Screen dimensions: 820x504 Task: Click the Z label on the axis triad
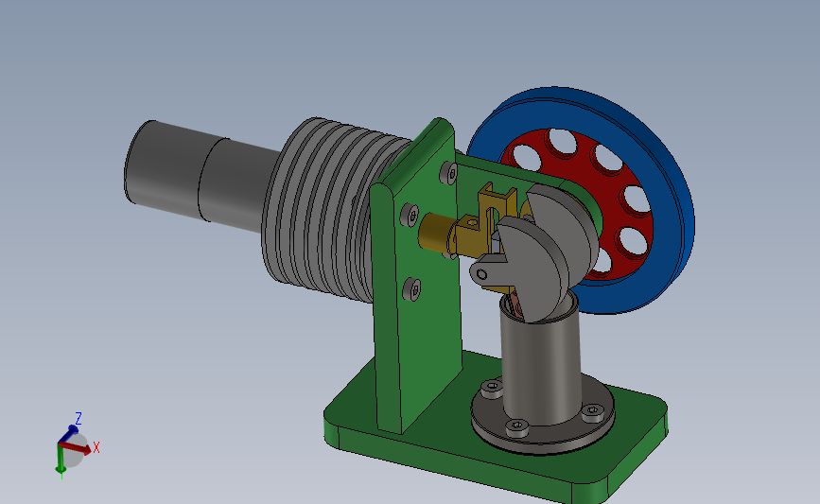tap(79, 418)
